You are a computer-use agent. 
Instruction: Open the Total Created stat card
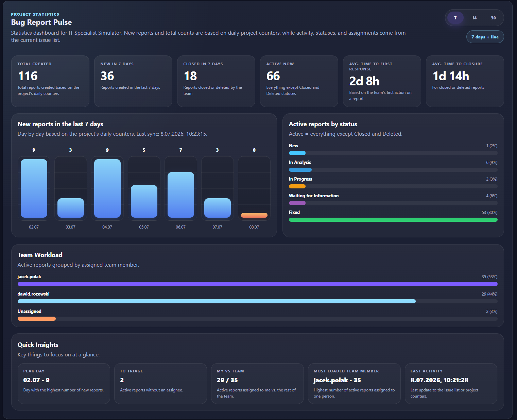click(50, 81)
